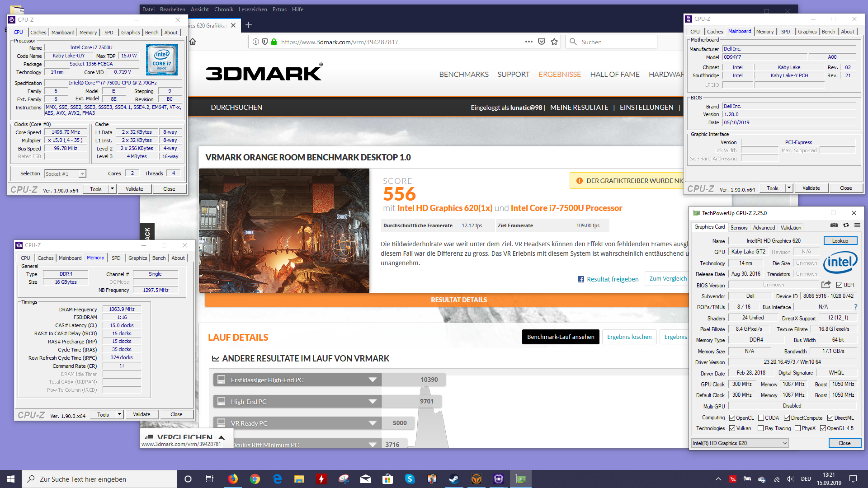
Task: Open Firefox from the taskbar
Action: (233, 479)
